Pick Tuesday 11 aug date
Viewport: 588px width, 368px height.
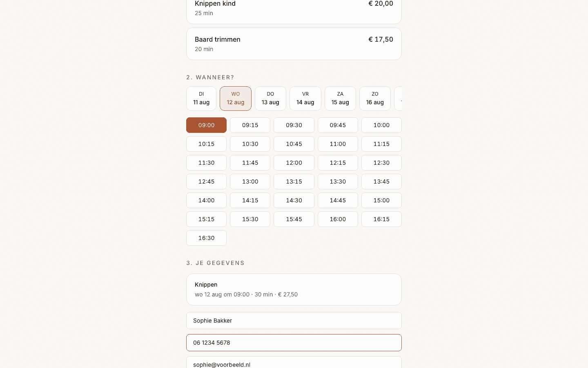[201, 99]
